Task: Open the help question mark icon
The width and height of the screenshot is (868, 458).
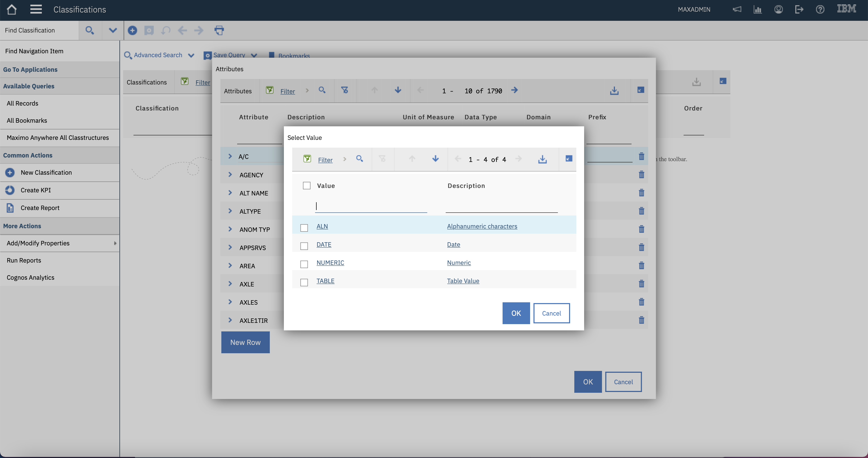Action: [820, 9]
